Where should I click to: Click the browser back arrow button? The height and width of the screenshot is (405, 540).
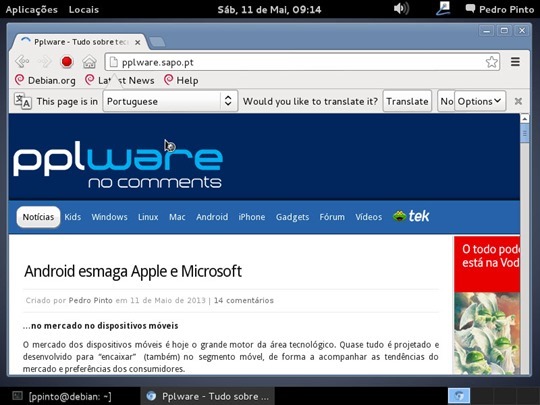coord(22,62)
